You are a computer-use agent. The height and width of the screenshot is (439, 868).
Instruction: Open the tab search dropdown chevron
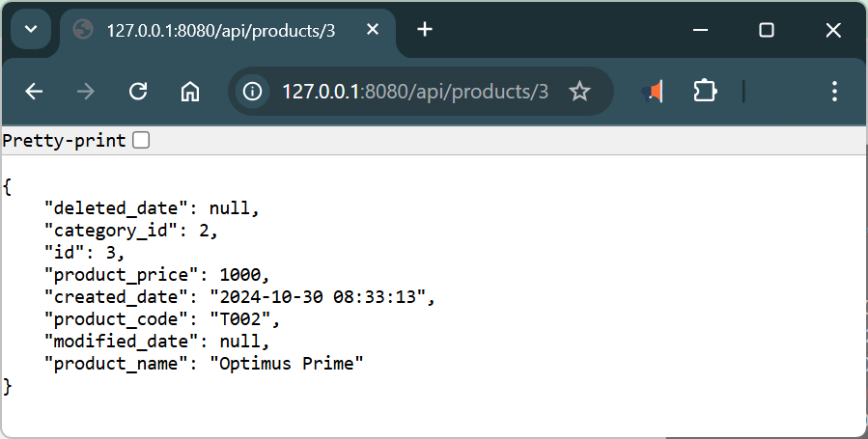pyautogui.click(x=31, y=29)
